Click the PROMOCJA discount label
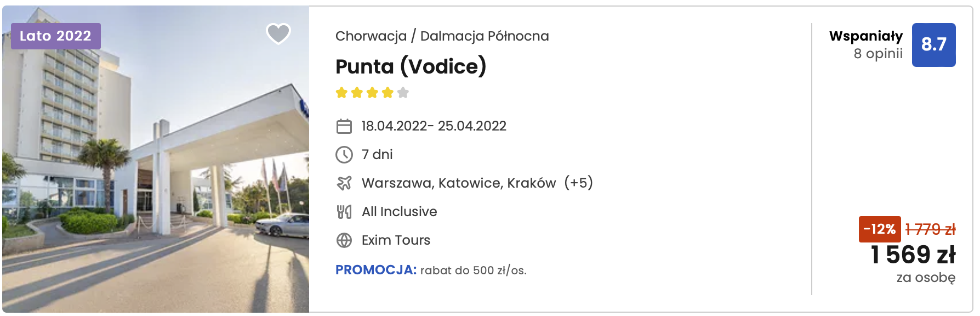The width and height of the screenshot is (980, 316). click(376, 270)
